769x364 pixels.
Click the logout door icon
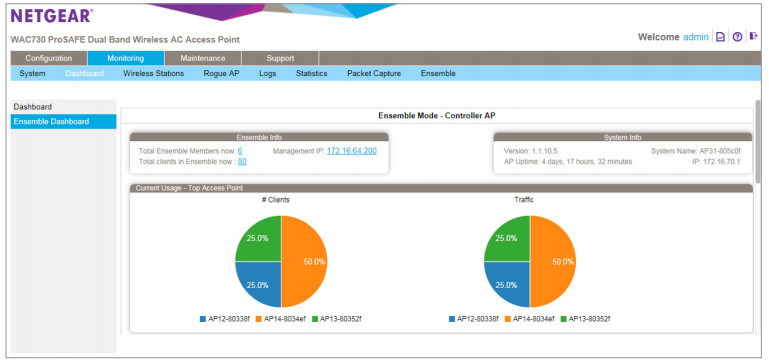(754, 36)
